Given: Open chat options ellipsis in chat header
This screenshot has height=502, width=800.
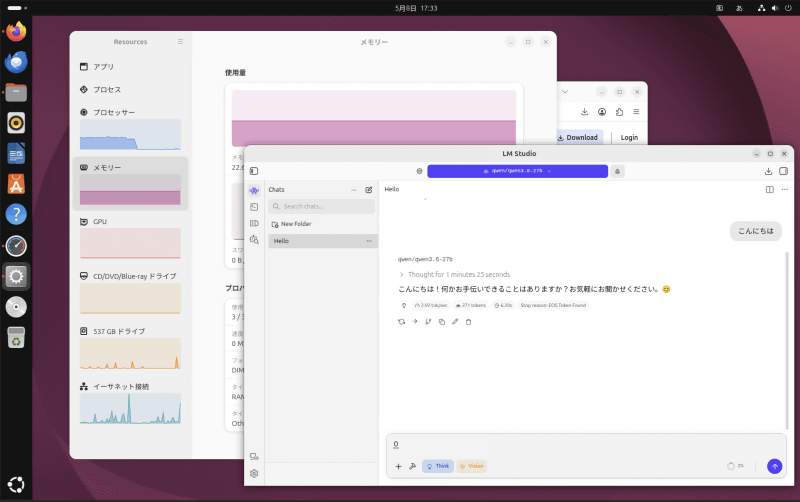Looking at the screenshot, I should pyautogui.click(x=785, y=189).
